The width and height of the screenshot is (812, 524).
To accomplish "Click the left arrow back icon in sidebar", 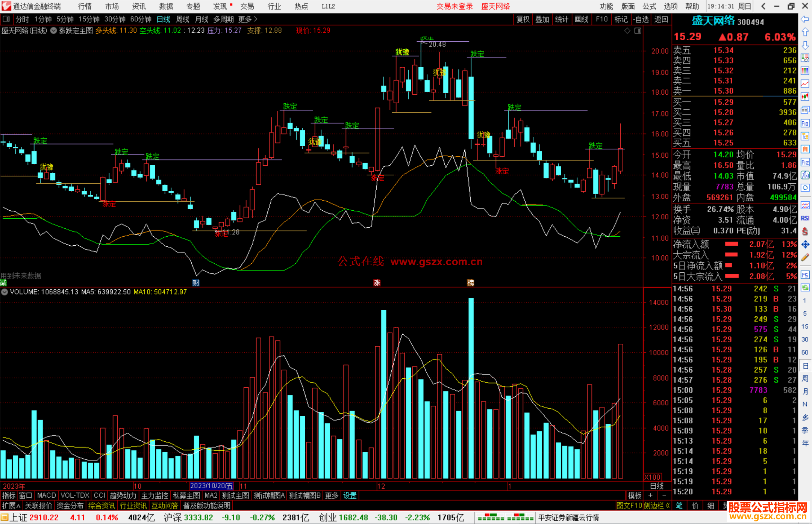I will (x=805, y=19).
